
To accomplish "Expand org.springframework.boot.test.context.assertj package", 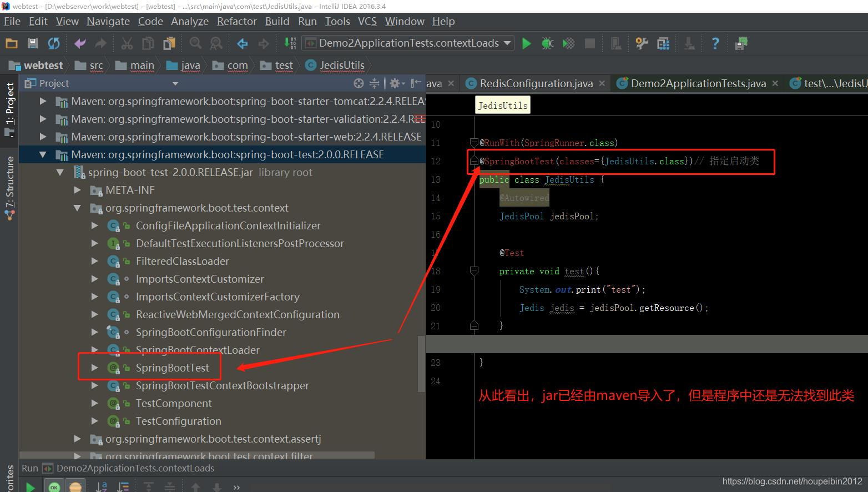I will [77, 439].
